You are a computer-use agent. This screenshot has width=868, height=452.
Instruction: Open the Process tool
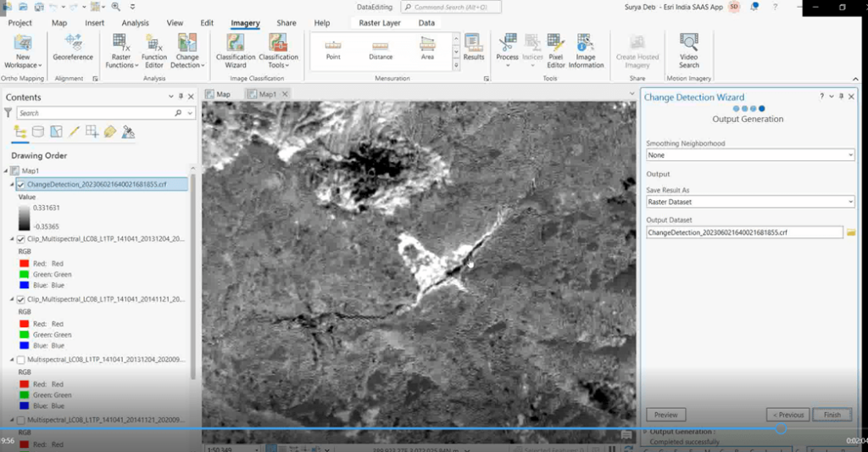pyautogui.click(x=507, y=51)
